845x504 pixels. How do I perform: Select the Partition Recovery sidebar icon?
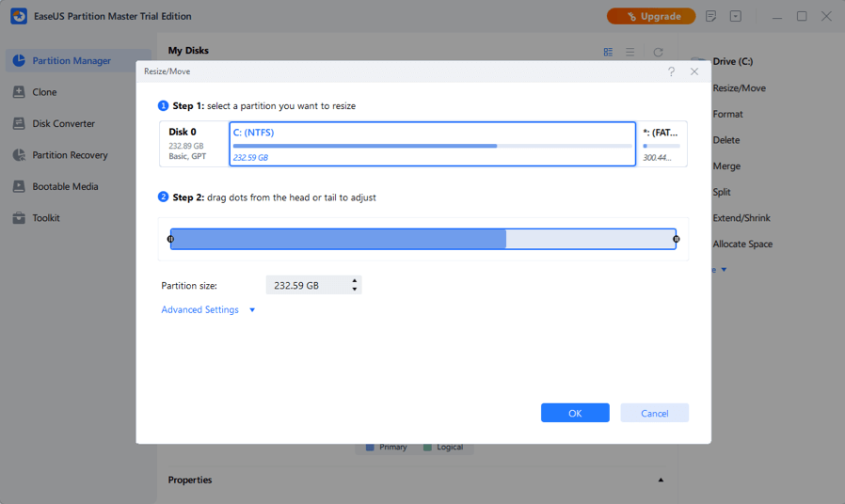19,155
